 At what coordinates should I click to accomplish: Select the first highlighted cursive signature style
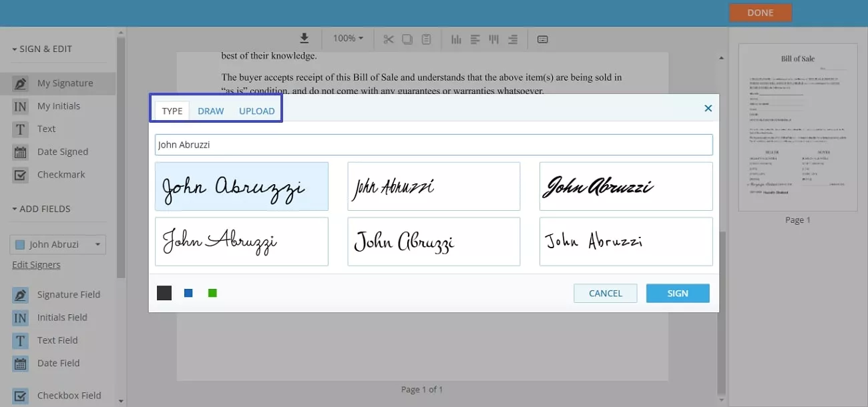coord(242,186)
